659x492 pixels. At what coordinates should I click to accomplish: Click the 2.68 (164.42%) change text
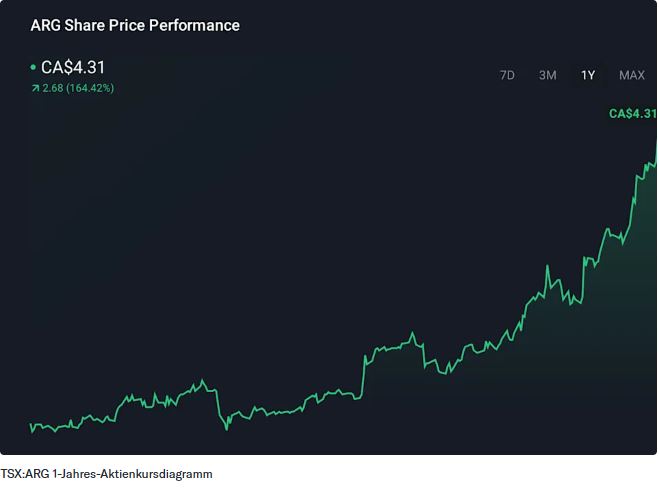(78, 88)
